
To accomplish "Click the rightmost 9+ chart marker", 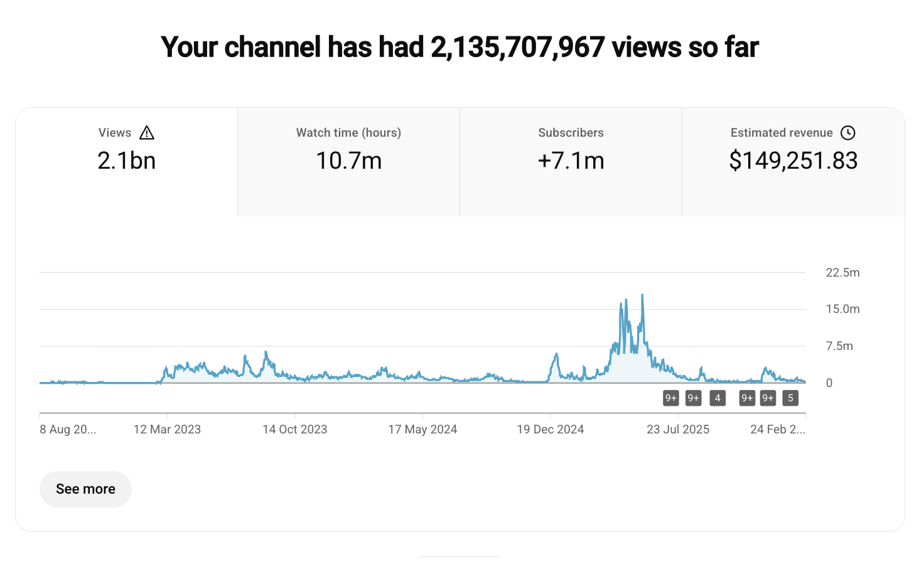I will 768,398.
